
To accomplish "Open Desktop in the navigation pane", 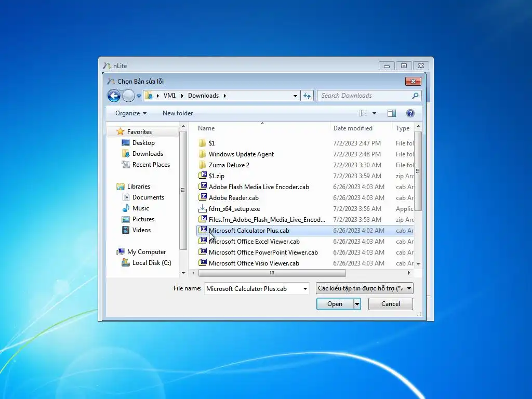I will coord(143,143).
